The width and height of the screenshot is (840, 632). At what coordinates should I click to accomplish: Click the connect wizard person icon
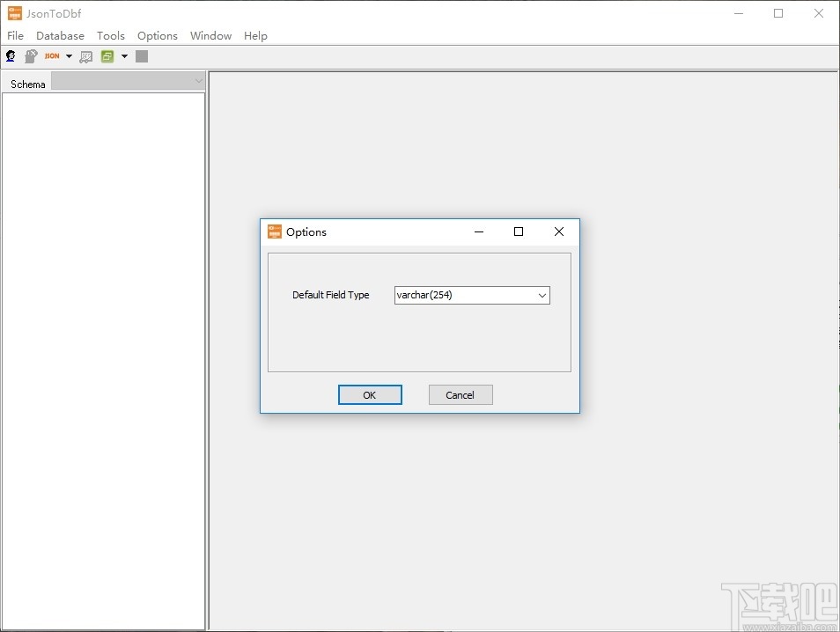pos(11,55)
